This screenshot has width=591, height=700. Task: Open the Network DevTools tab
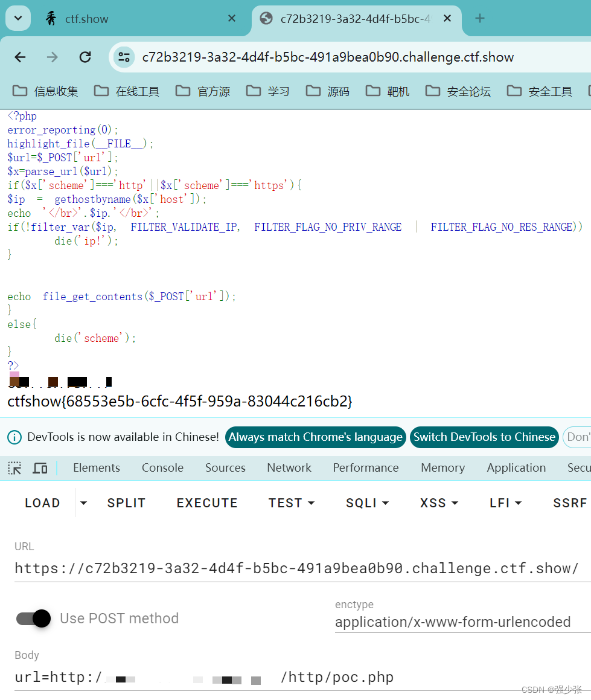click(x=289, y=468)
